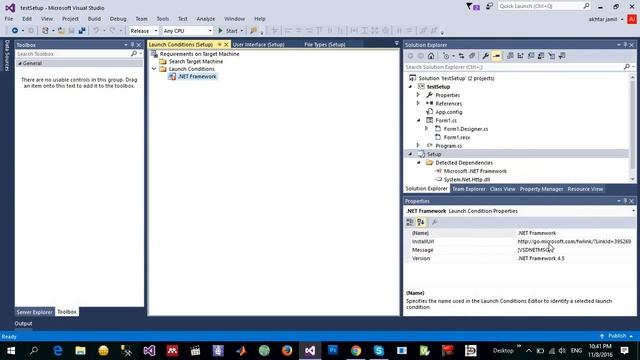Collapse the Launch Conditions folder node
This screenshot has width=640, height=360.
(154, 69)
